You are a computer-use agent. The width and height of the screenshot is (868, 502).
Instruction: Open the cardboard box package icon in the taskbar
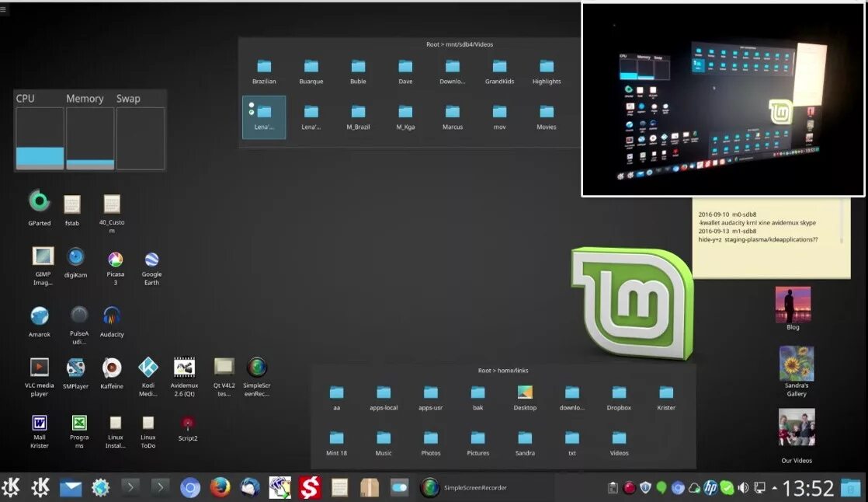(x=370, y=487)
